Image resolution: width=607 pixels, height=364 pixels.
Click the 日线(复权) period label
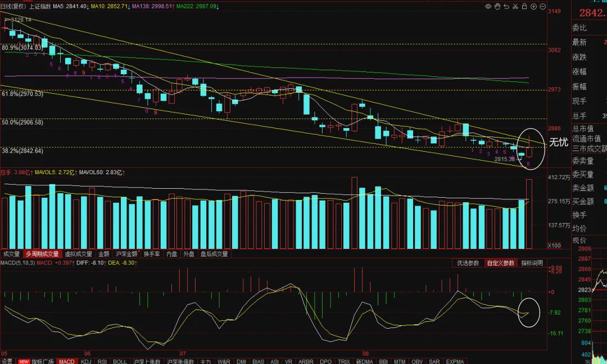point(13,6)
